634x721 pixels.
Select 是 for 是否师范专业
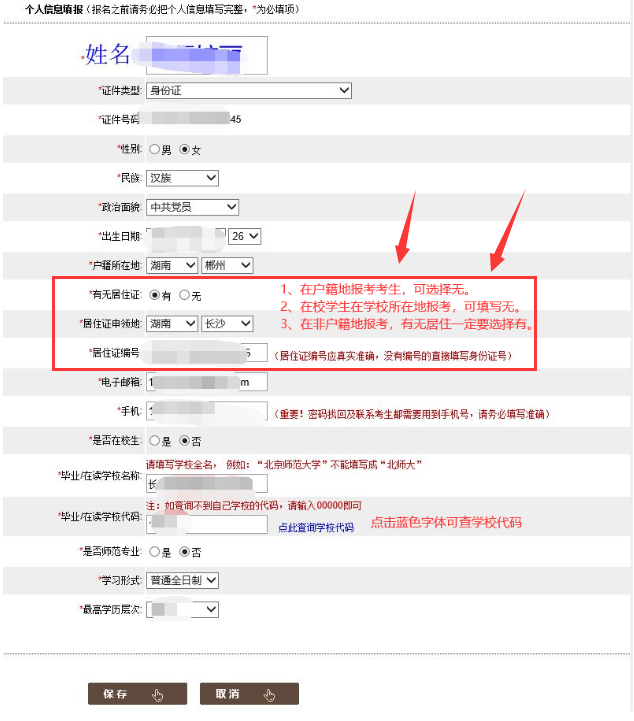pos(154,552)
